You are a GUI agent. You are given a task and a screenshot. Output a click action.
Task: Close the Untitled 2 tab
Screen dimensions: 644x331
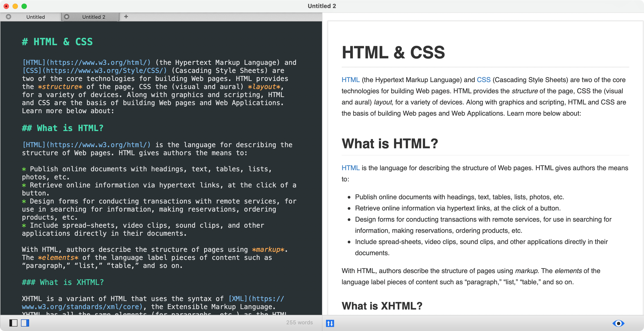[x=66, y=17]
